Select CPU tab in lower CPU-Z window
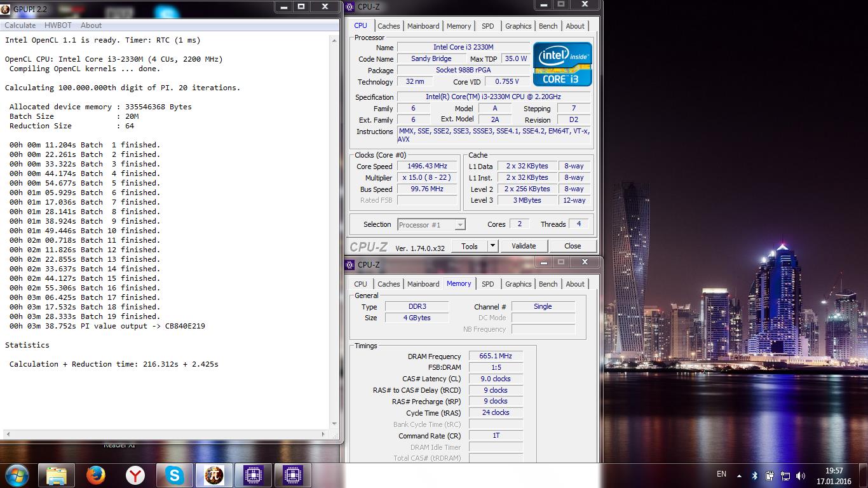The height and width of the screenshot is (488, 868). (360, 284)
